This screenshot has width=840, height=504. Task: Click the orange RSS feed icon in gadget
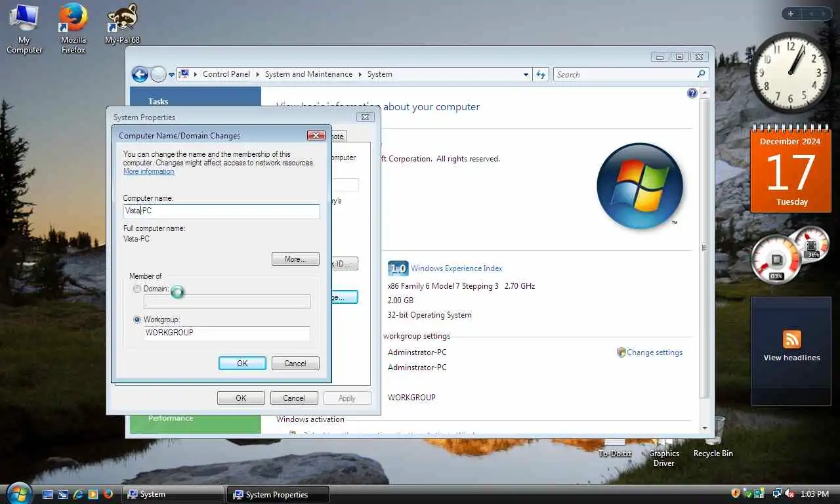coord(792,339)
